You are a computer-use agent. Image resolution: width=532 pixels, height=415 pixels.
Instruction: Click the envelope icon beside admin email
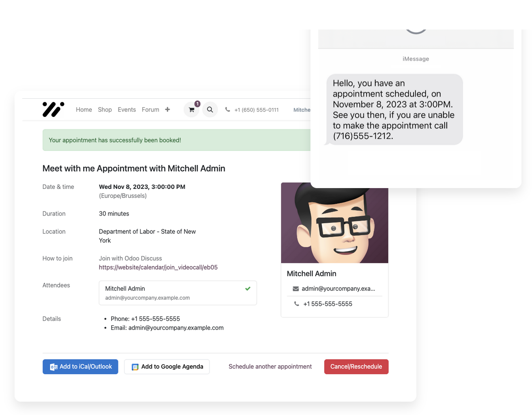pyautogui.click(x=296, y=289)
